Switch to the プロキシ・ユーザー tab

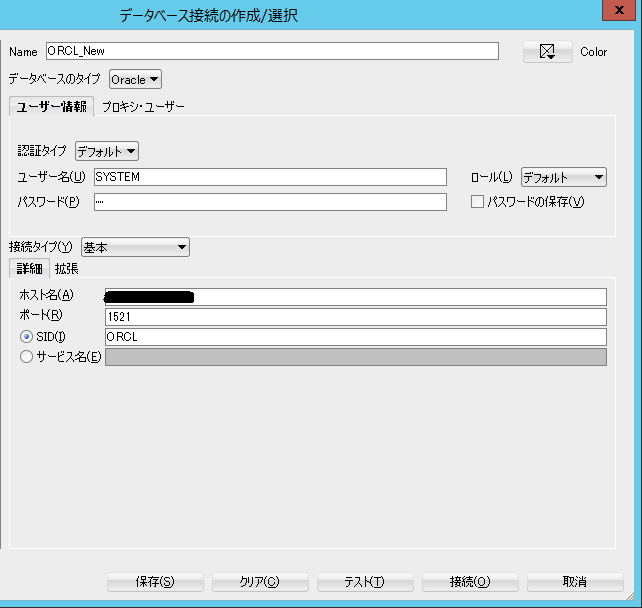143,107
